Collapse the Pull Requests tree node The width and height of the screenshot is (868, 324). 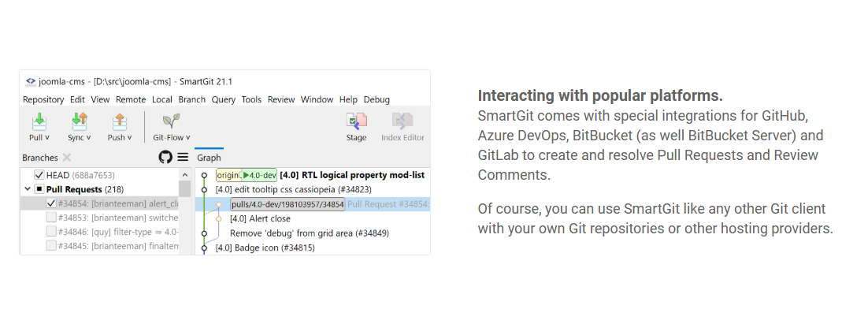click(x=27, y=189)
